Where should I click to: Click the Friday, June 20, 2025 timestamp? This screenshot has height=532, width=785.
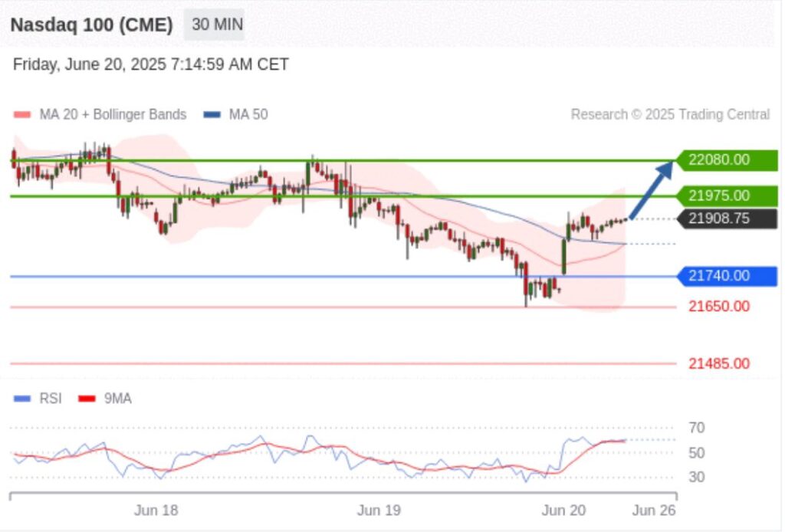click(150, 64)
